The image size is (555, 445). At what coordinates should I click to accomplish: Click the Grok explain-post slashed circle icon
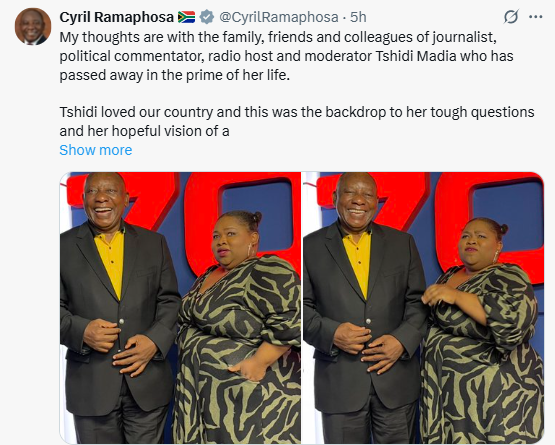(x=511, y=17)
